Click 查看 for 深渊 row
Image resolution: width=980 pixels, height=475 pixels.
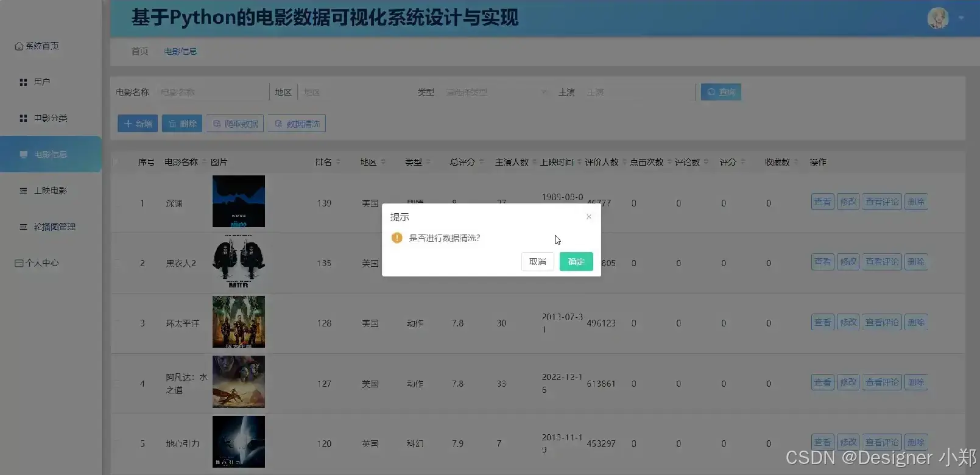pyautogui.click(x=822, y=202)
